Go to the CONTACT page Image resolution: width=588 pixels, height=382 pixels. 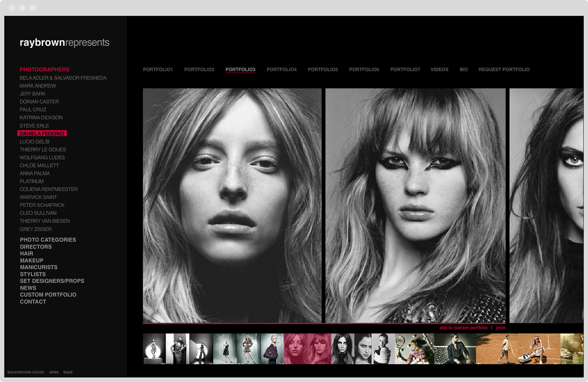click(x=33, y=302)
